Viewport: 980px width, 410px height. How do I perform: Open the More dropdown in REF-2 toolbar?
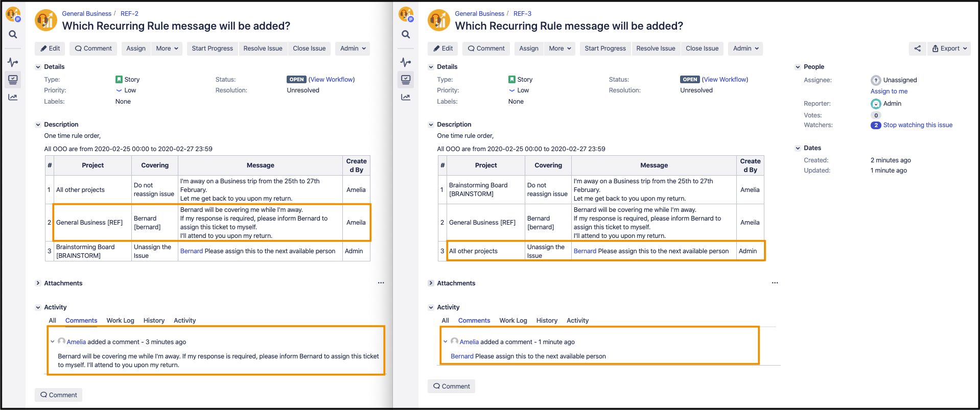(167, 49)
